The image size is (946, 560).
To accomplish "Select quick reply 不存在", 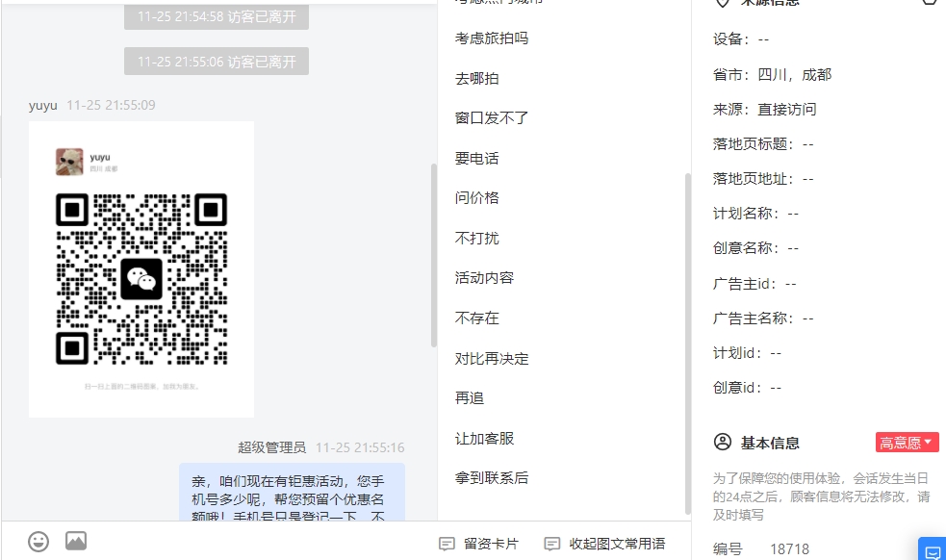I will point(476,318).
